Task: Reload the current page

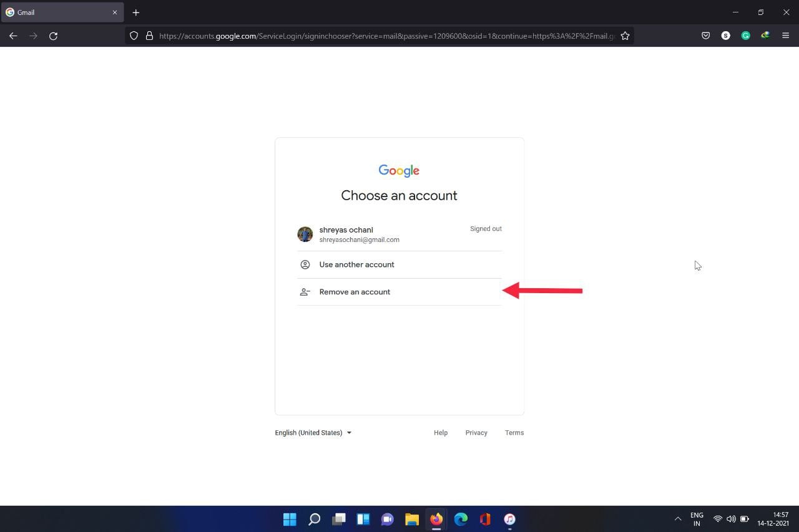Action: point(54,36)
